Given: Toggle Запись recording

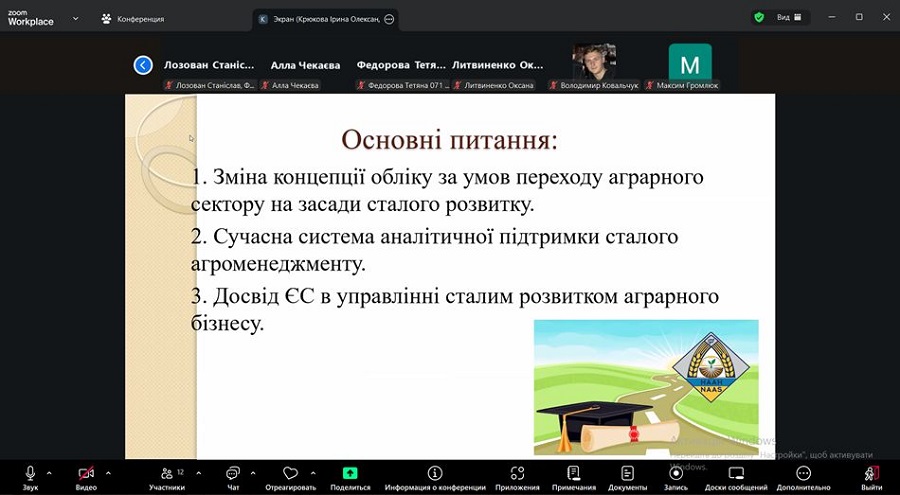Looking at the screenshot, I should tap(676, 474).
